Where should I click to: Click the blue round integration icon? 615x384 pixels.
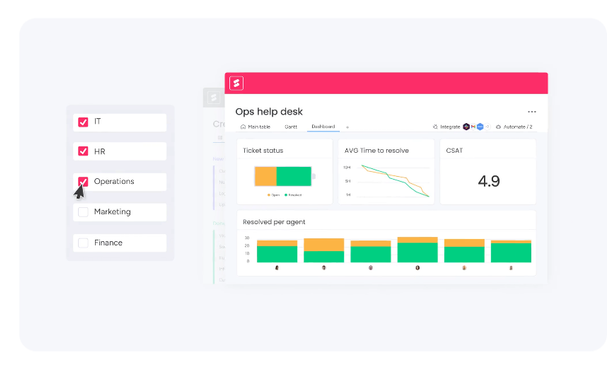coord(480,127)
